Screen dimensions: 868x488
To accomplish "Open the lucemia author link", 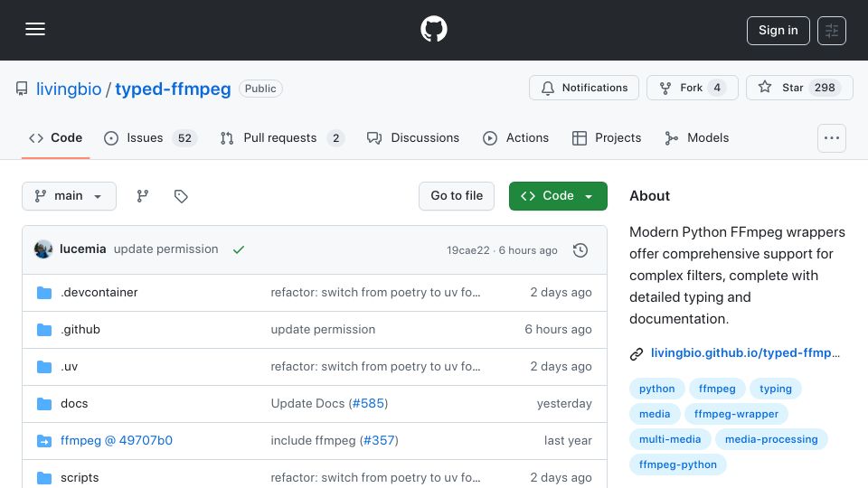I will click(82, 249).
